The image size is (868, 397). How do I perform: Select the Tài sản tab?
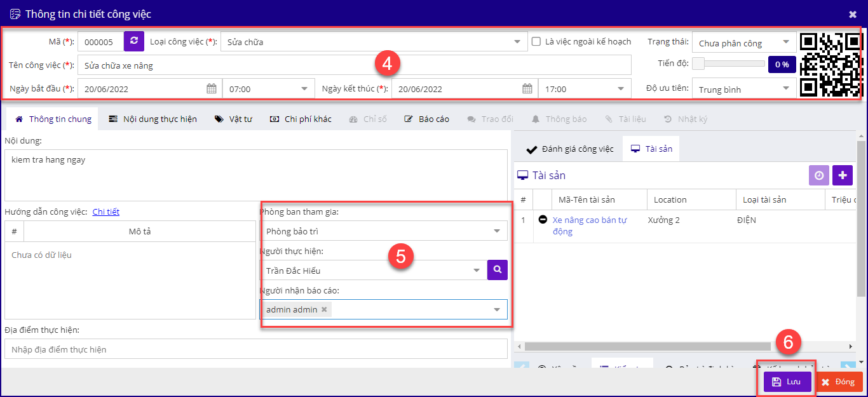click(651, 149)
